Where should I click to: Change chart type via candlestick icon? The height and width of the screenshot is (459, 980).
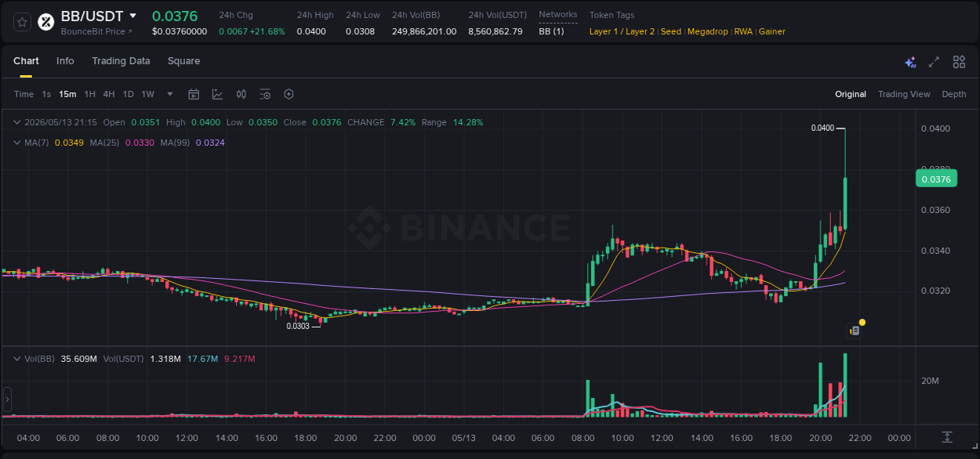click(241, 94)
